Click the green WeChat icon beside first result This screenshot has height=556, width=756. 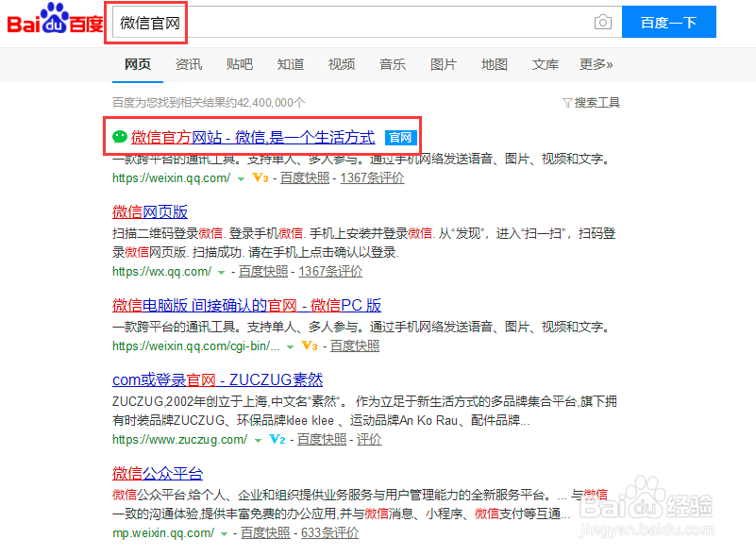click(120, 137)
